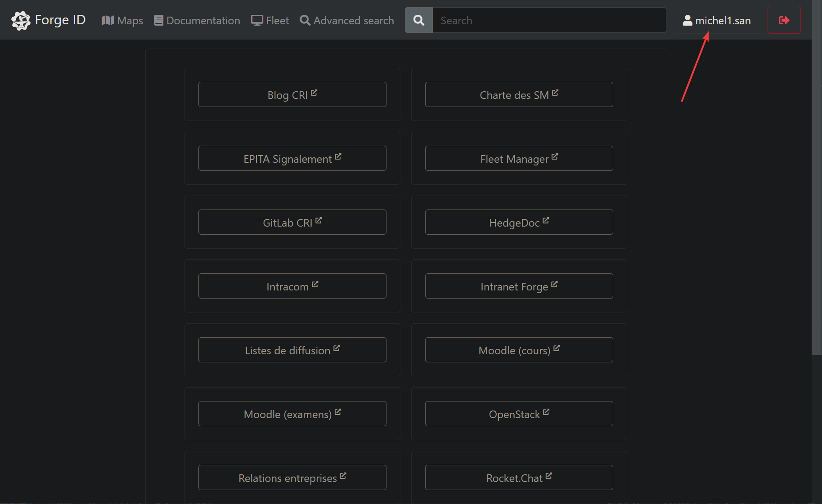822x504 pixels.
Task: Open Rocket.Chat
Action: coord(519,477)
